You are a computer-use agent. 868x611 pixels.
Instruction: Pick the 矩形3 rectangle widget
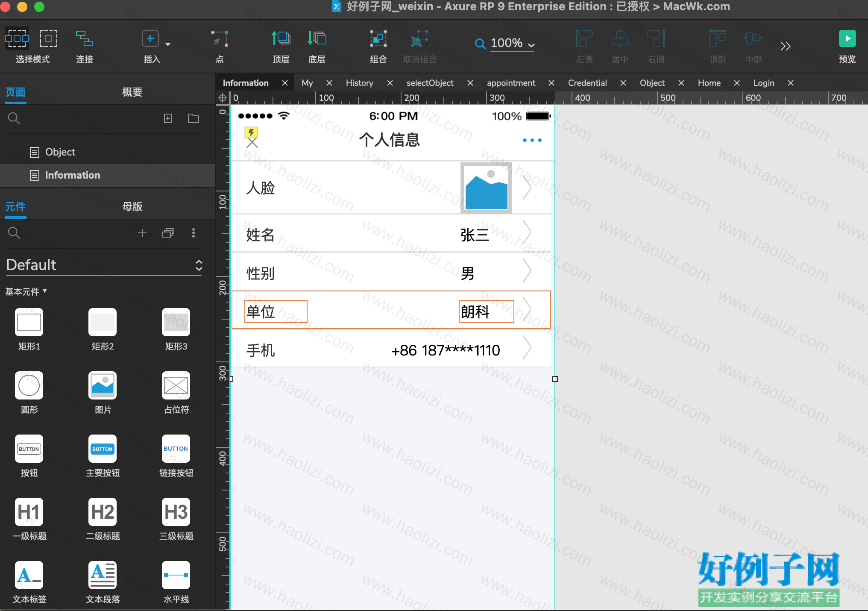[x=176, y=322]
